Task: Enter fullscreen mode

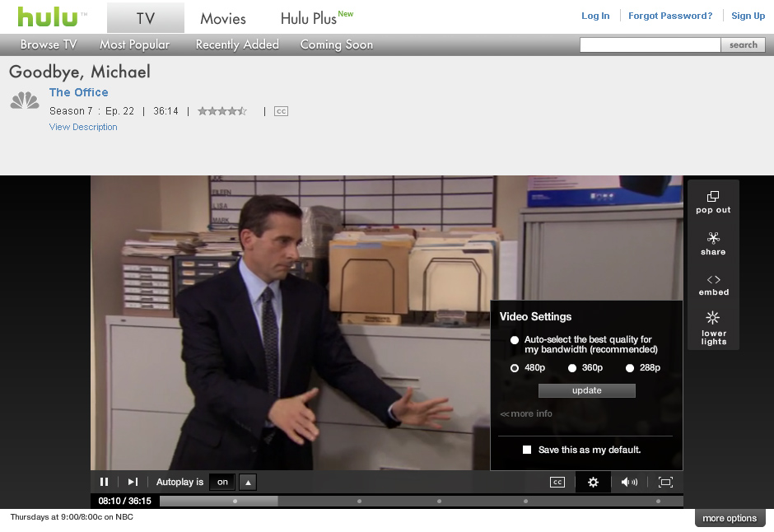Action: pos(665,482)
